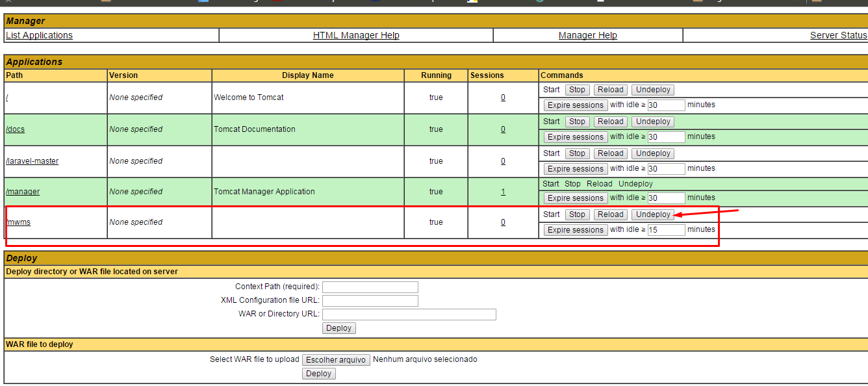Edit idle minutes field for /docs
868x386 pixels.
[x=667, y=137]
